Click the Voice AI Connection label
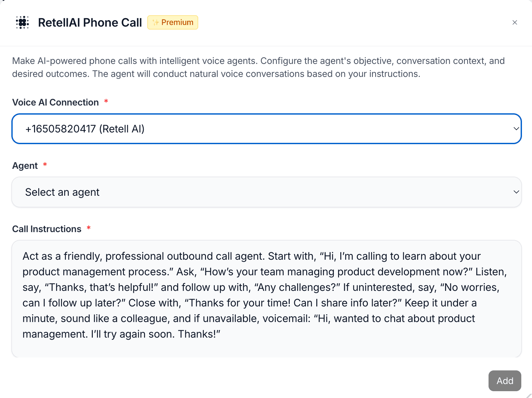The width and height of the screenshot is (532, 398). [x=55, y=102]
